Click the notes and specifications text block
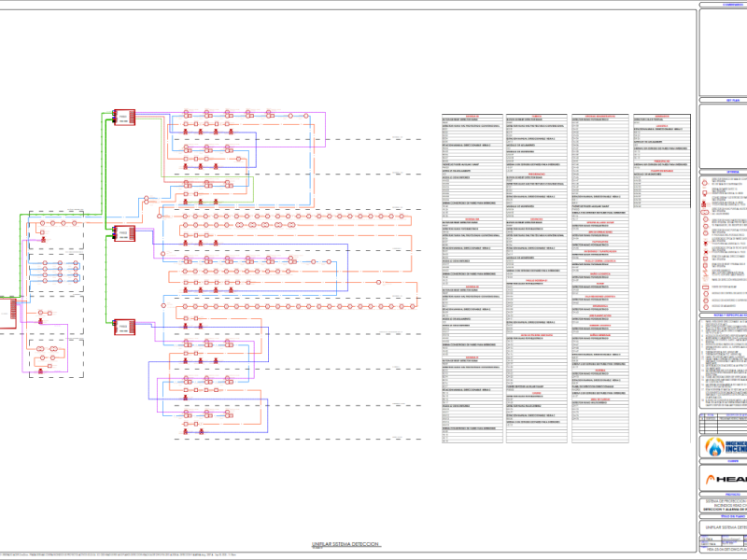 (x=723, y=363)
